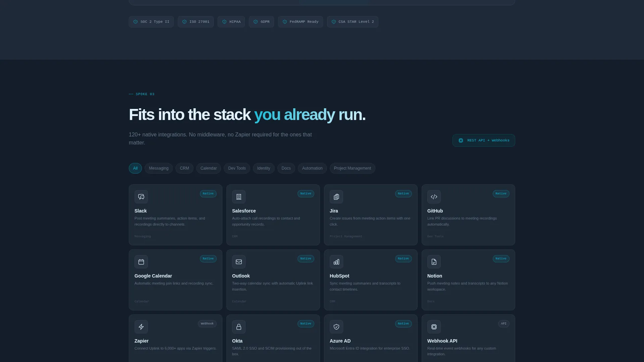
Task: Choose the Automation filter
Action: tap(312, 168)
